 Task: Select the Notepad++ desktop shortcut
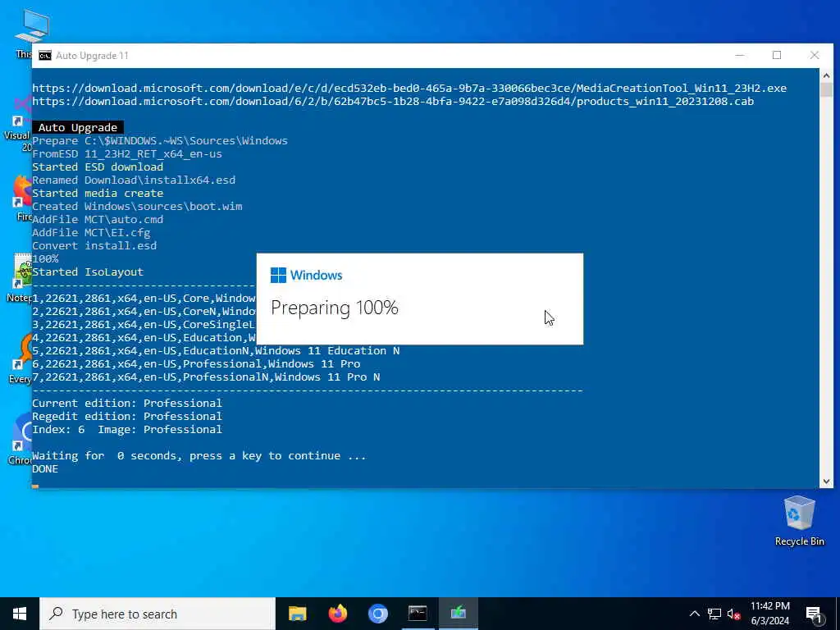[x=21, y=277]
